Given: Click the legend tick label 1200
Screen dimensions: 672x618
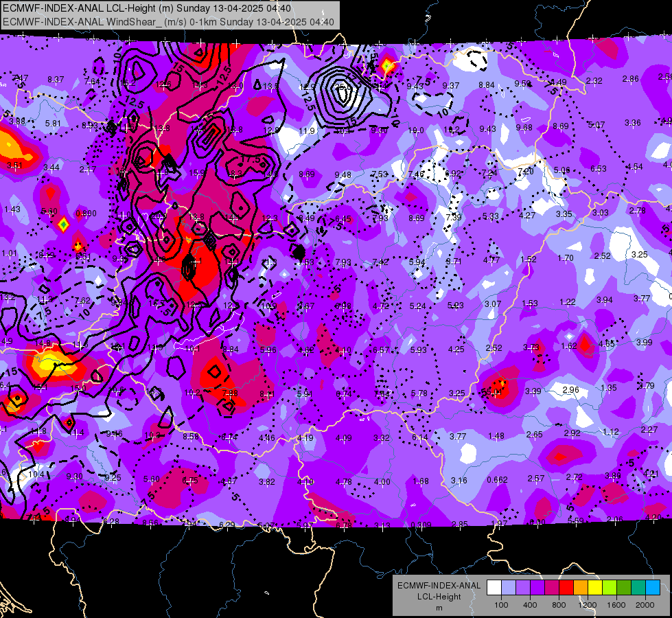Looking at the screenshot, I should click(x=587, y=605).
